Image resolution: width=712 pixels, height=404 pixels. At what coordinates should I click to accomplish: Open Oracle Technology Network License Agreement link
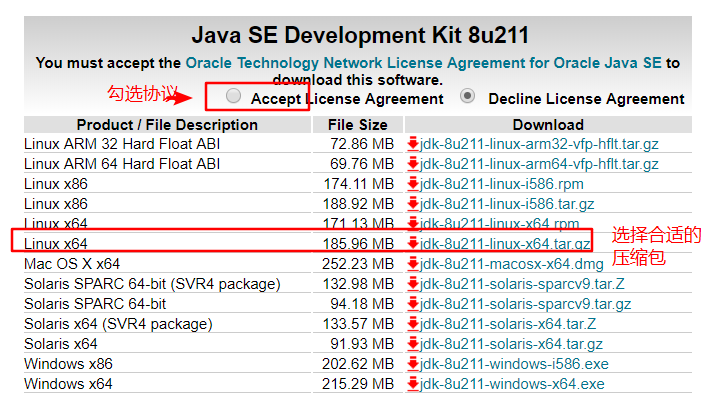pos(423,63)
